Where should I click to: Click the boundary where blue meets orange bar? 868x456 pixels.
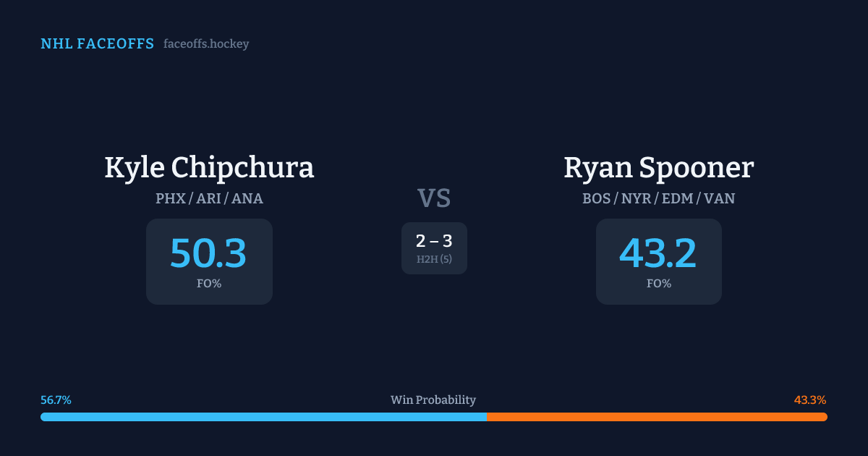click(x=487, y=417)
